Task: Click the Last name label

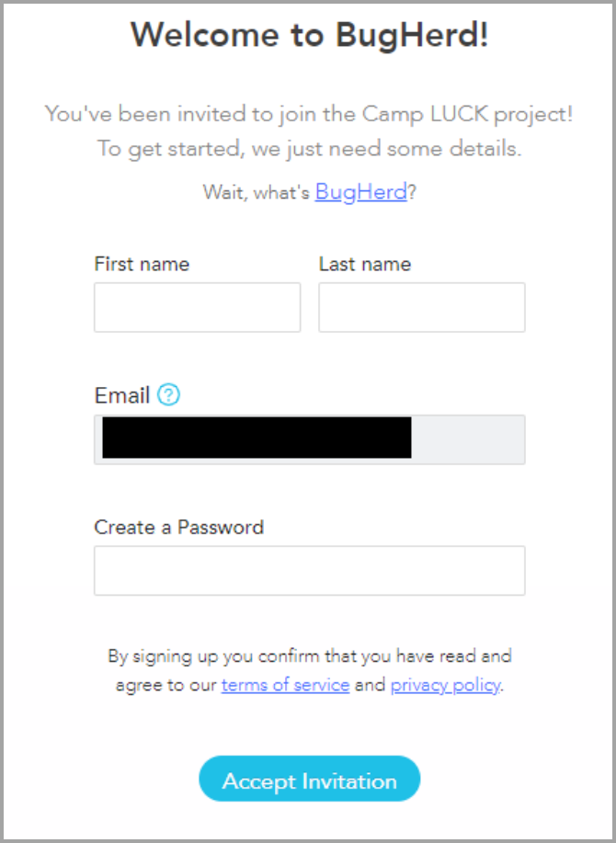Action: point(365,265)
